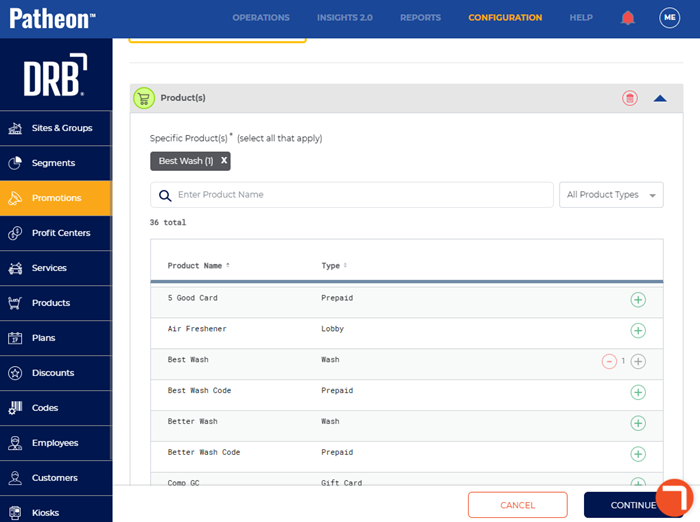The image size is (700, 522).
Task: Open the Help tab
Action: click(581, 18)
